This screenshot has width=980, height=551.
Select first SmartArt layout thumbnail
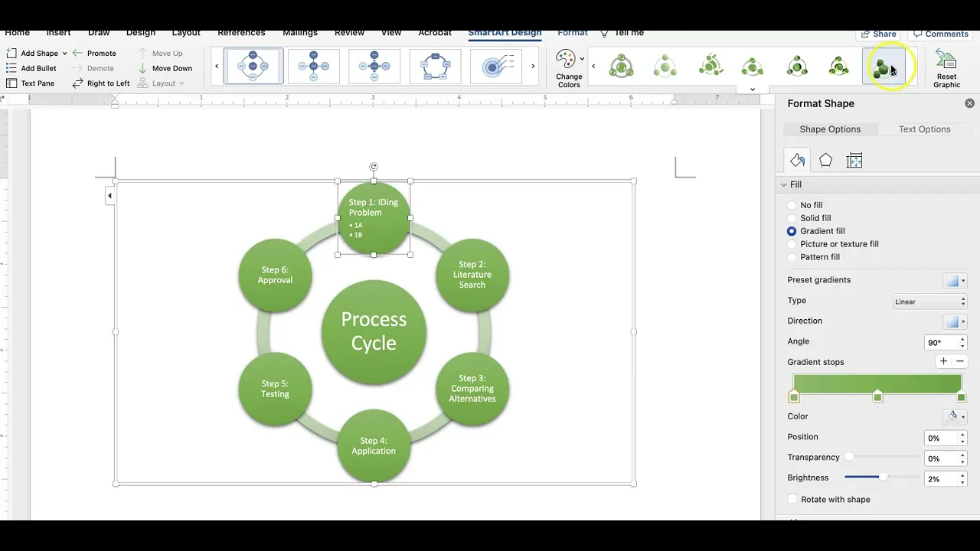(x=253, y=67)
